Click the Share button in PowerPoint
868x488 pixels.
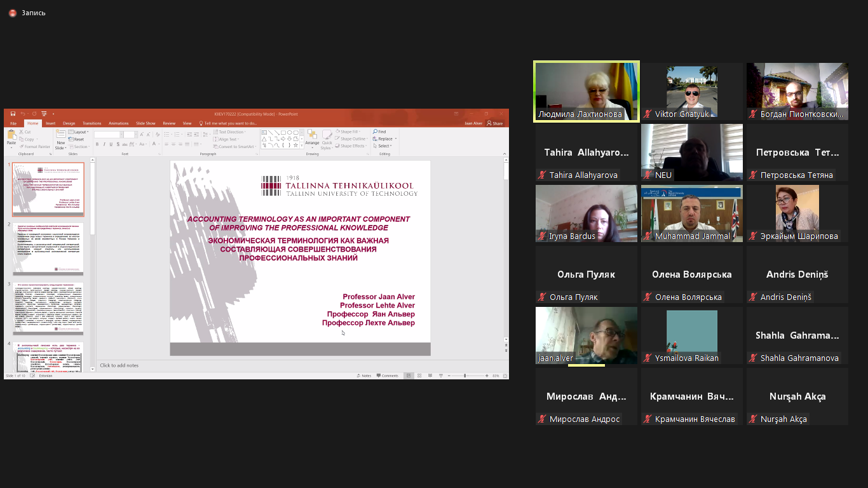(496, 123)
